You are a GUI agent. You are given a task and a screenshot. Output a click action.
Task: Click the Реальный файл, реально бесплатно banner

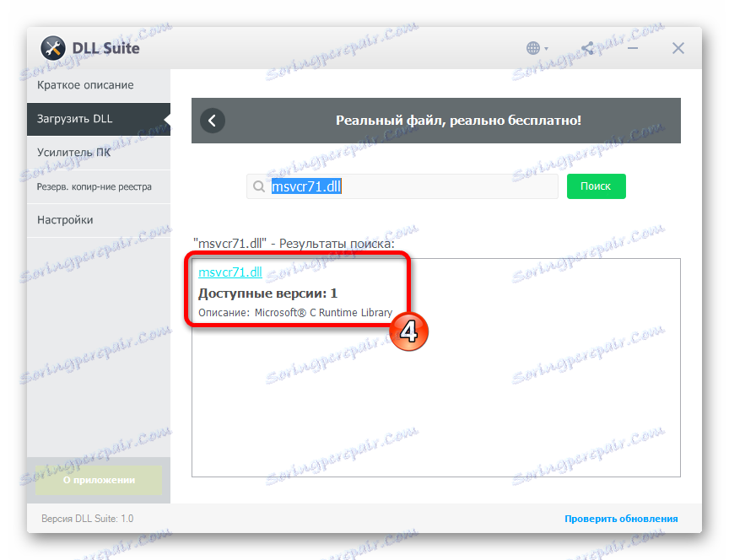click(436, 121)
